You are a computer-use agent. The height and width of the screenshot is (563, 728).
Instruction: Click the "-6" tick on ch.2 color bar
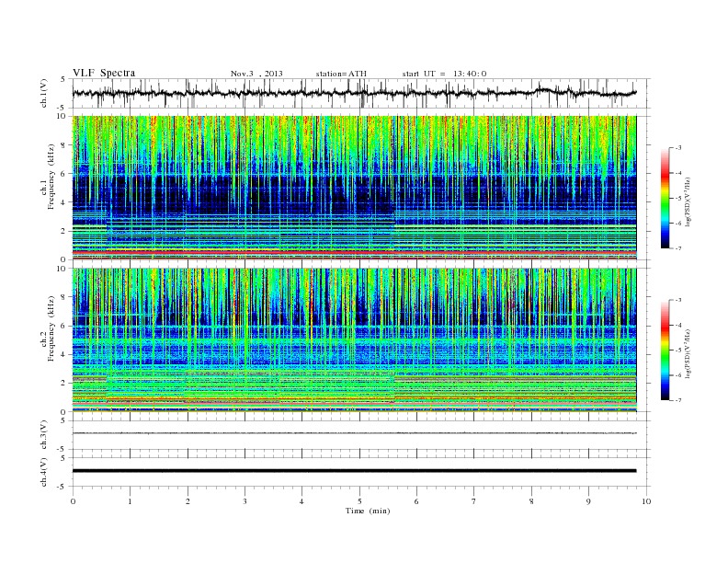coord(678,375)
